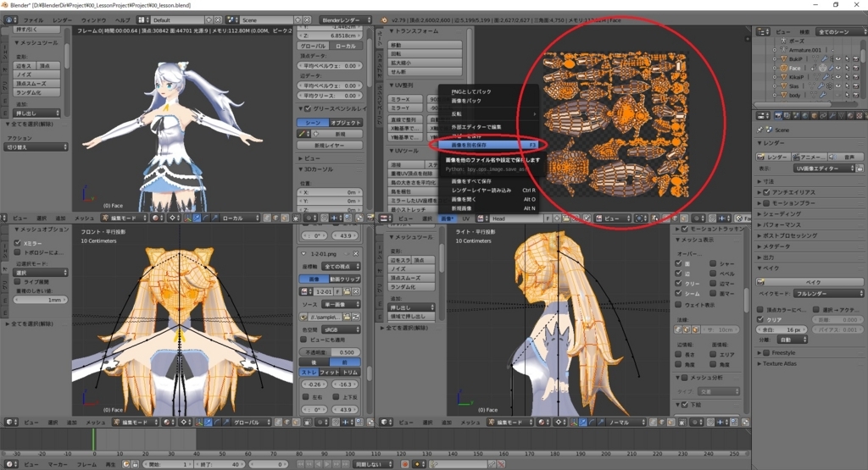Expand the 寸法 panel
Viewport: 868px width, 470px height.
click(769, 181)
